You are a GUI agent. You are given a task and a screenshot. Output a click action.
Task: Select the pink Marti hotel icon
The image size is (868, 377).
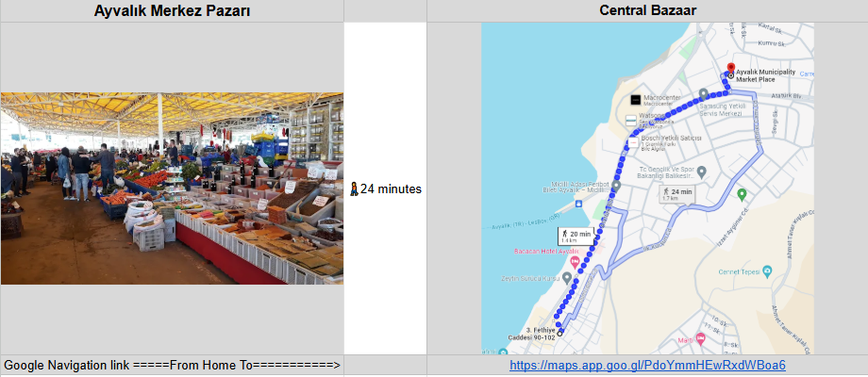click(700, 338)
